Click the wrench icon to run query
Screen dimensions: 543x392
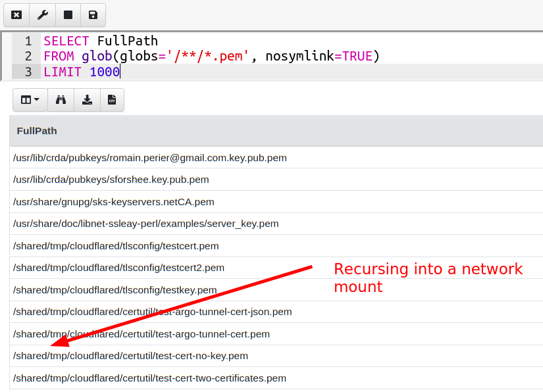pyautogui.click(x=42, y=14)
